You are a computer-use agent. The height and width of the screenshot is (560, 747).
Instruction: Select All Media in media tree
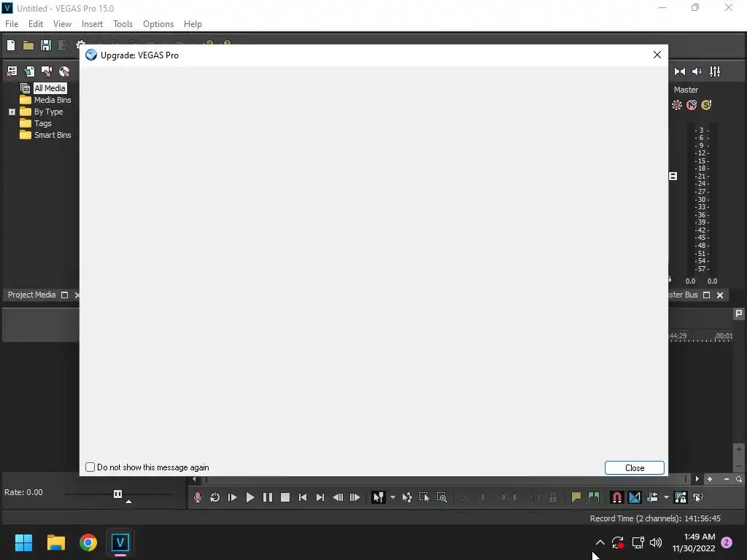[x=50, y=88]
